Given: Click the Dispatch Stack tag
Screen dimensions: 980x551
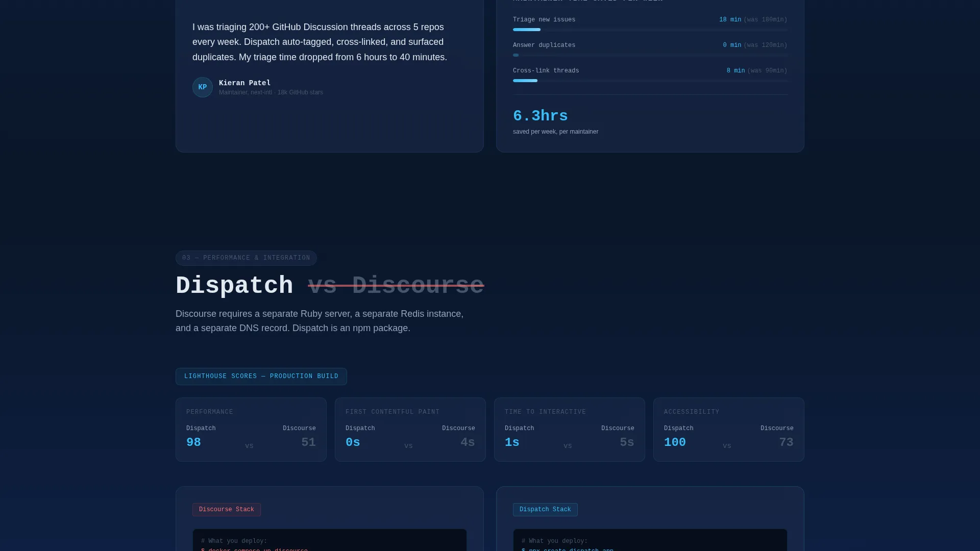Looking at the screenshot, I should [x=545, y=510].
